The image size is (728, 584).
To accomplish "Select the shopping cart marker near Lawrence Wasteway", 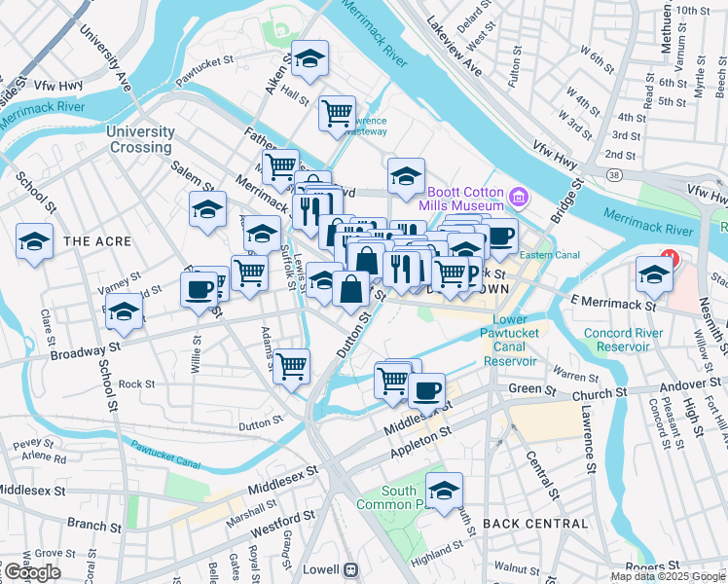I will coord(338,116).
